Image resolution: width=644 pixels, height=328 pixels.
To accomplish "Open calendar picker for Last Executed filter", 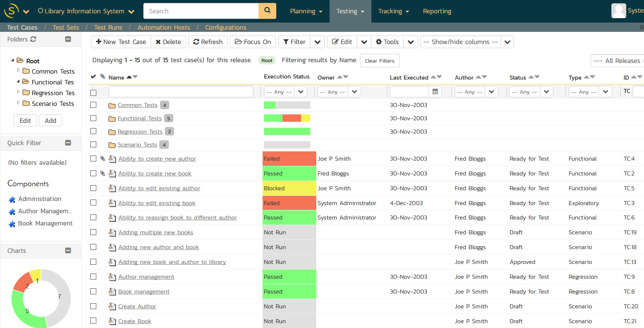I will pos(435,91).
